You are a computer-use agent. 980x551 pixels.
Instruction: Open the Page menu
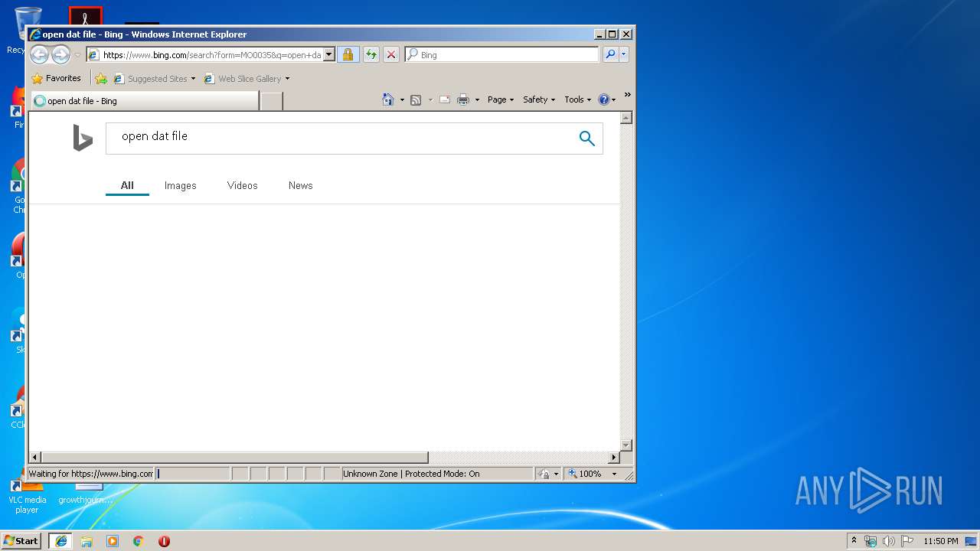coord(501,99)
